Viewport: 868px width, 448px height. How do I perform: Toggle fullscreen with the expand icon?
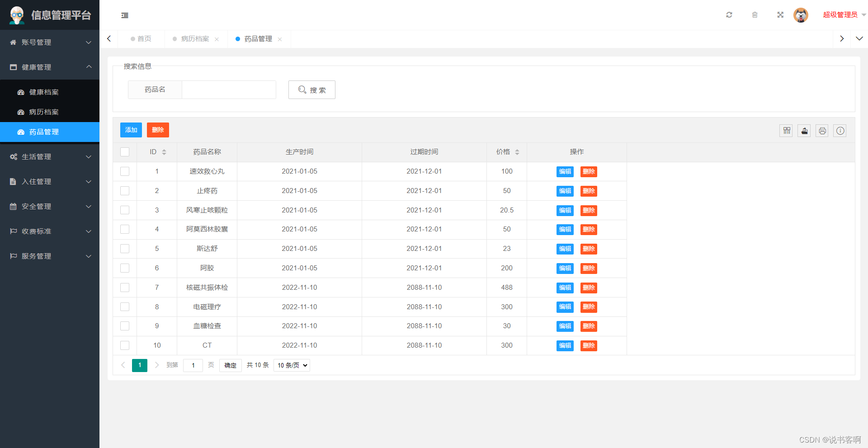(780, 15)
